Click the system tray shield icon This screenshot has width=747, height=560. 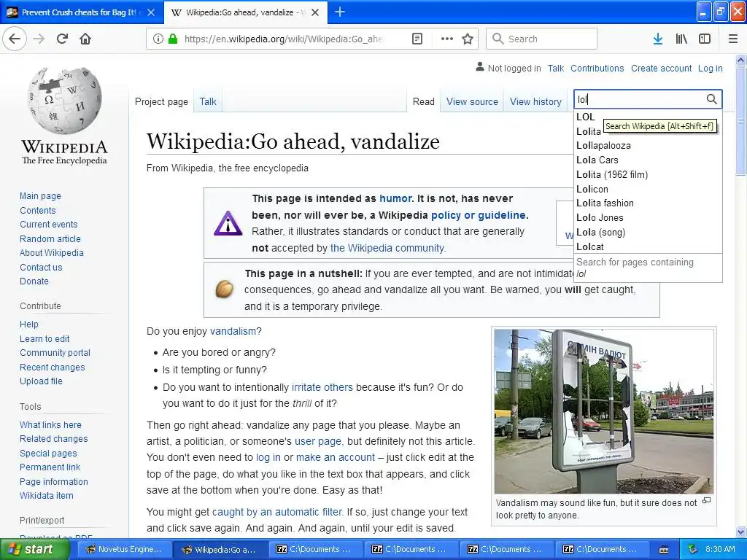(x=693, y=549)
